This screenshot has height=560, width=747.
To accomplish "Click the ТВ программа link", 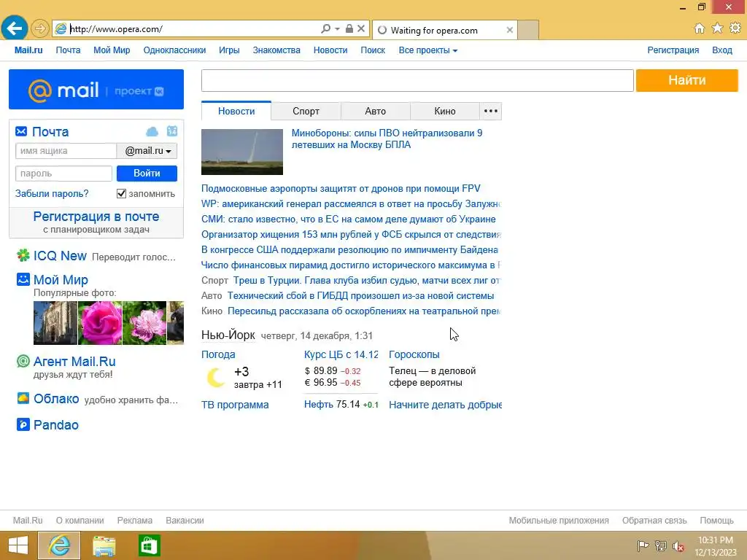I will pyautogui.click(x=235, y=405).
